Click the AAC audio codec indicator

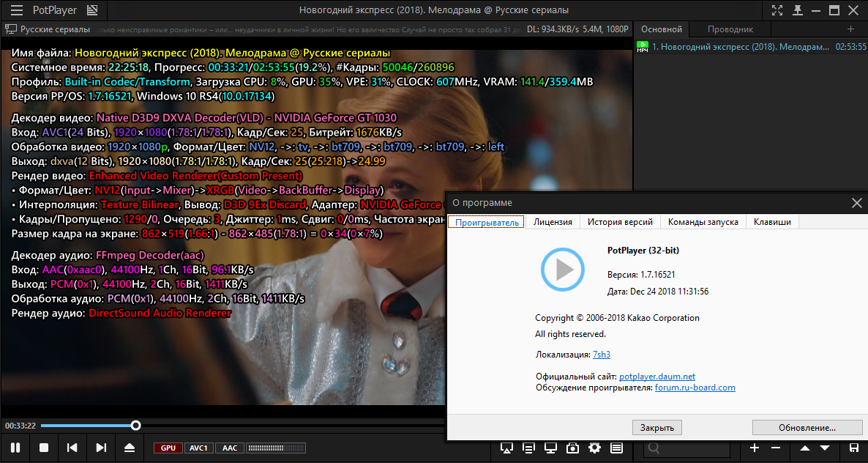point(230,448)
